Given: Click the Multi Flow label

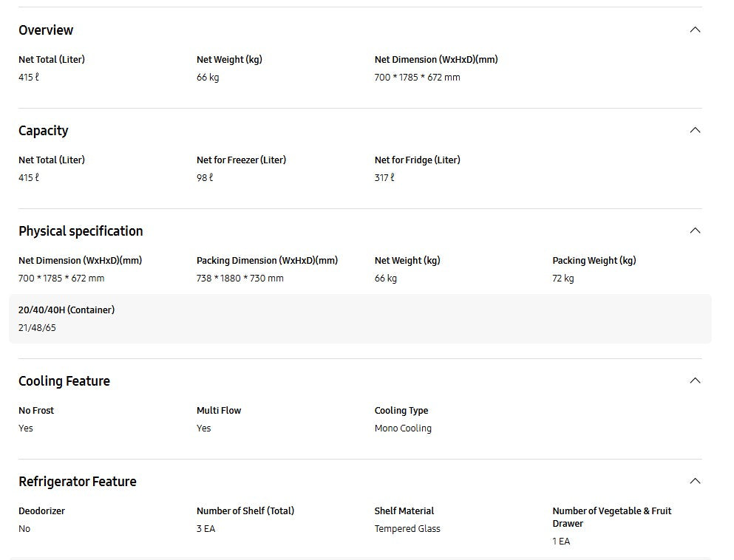Looking at the screenshot, I should (x=219, y=411).
